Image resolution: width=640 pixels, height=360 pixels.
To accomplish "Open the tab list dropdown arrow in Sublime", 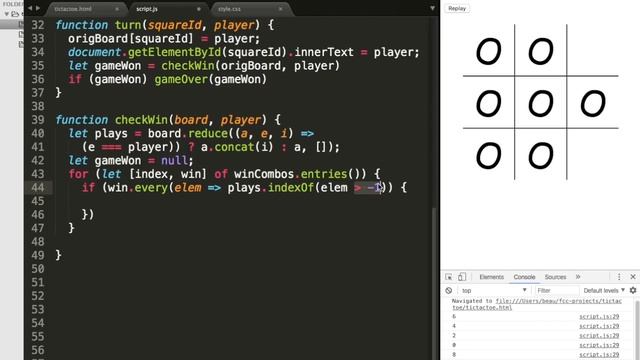I will pos(432,8).
